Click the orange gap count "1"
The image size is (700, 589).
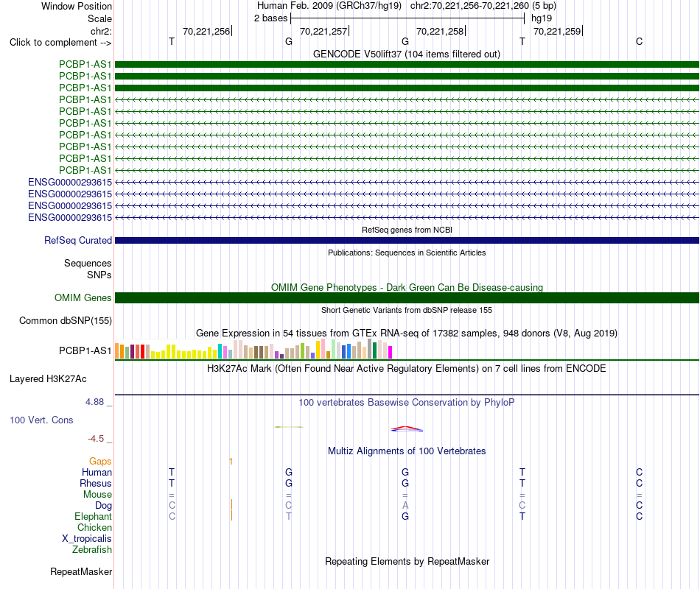(x=231, y=462)
